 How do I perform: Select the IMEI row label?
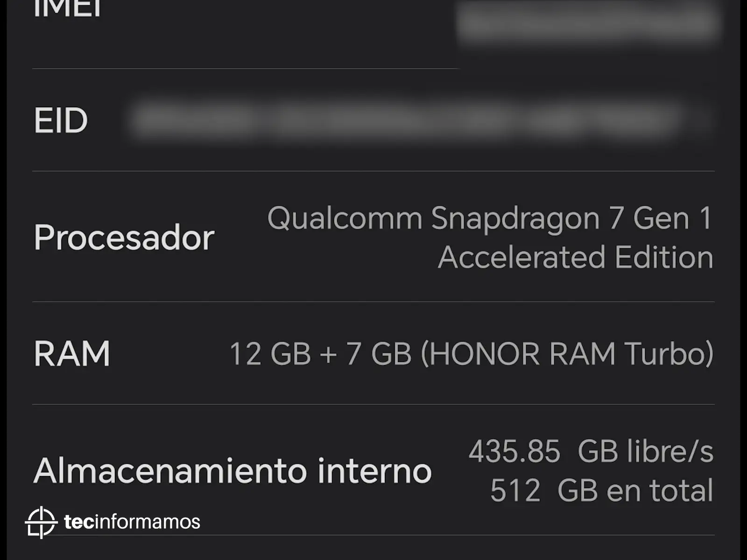[68, 8]
